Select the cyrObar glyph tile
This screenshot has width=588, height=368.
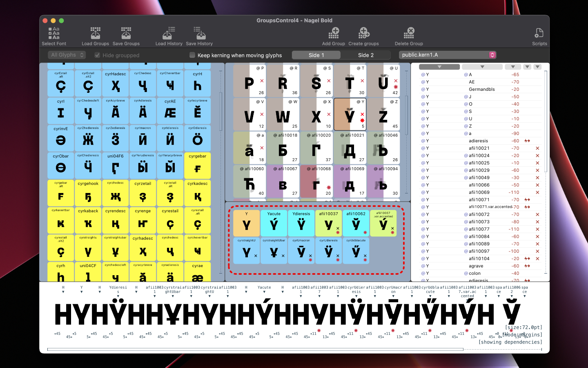[x=61, y=165]
